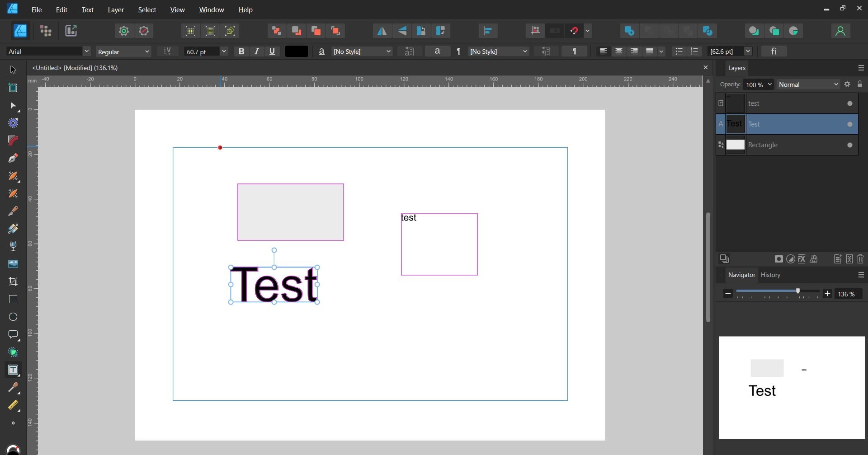Delete the selected layer with trash icon
868x455 pixels.
point(860,259)
